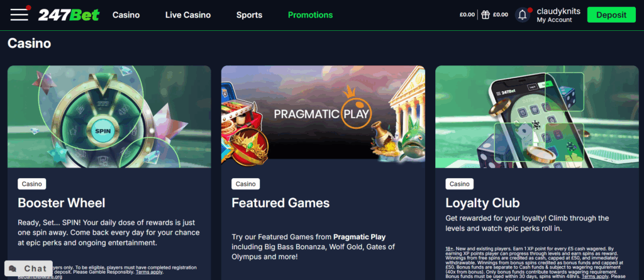Click the Casino tag on Featured Games

click(246, 184)
